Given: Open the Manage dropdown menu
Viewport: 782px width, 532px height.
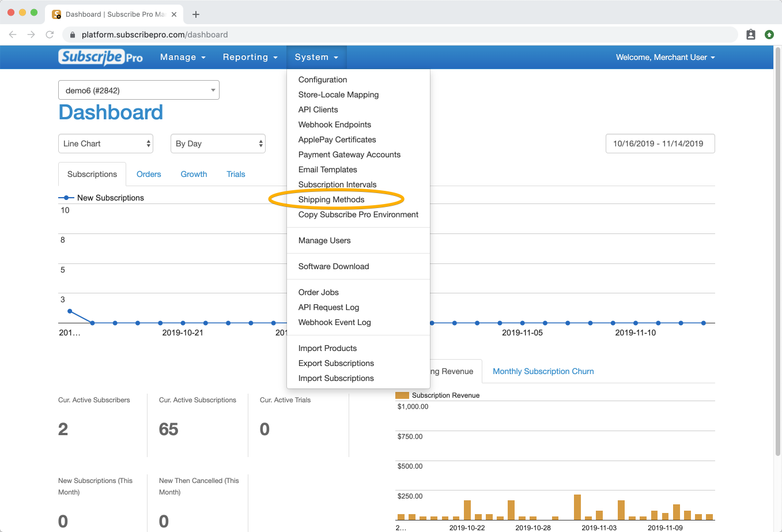Looking at the screenshot, I should click(x=183, y=57).
